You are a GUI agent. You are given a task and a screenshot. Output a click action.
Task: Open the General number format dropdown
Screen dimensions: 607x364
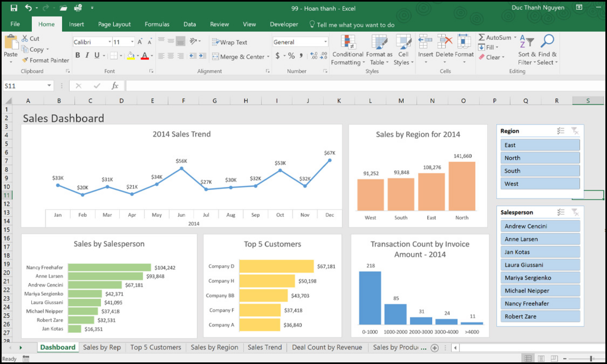pos(325,42)
